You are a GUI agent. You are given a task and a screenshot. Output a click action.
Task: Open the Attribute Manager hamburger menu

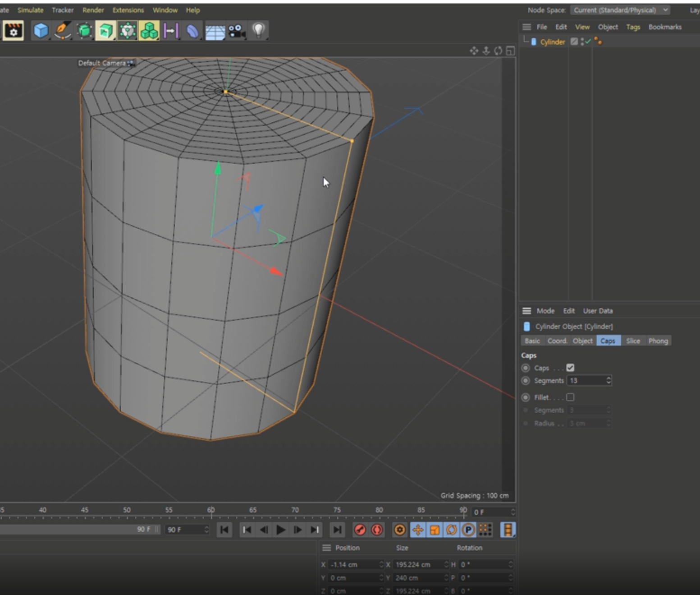click(526, 311)
